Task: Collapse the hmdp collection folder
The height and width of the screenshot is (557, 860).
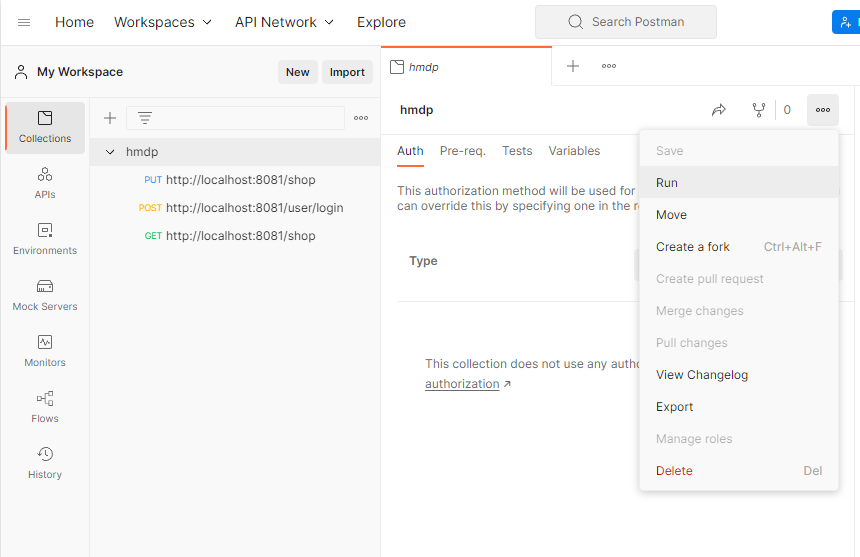Action: point(110,152)
